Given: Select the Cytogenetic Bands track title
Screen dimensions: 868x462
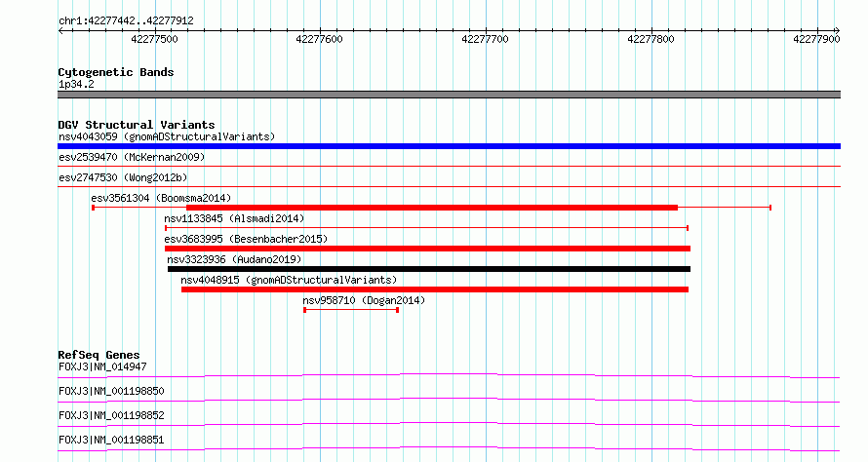Looking at the screenshot, I should point(116,72).
